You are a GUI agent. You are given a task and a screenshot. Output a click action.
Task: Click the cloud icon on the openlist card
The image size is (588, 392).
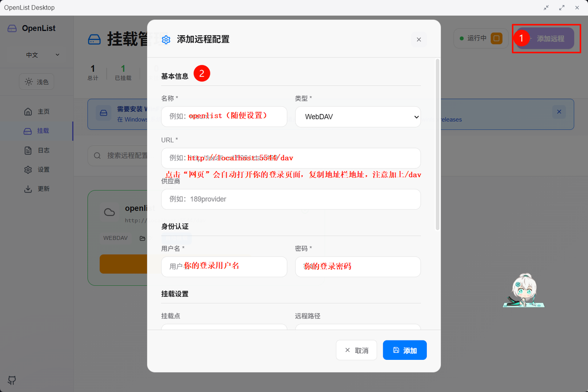click(x=109, y=212)
